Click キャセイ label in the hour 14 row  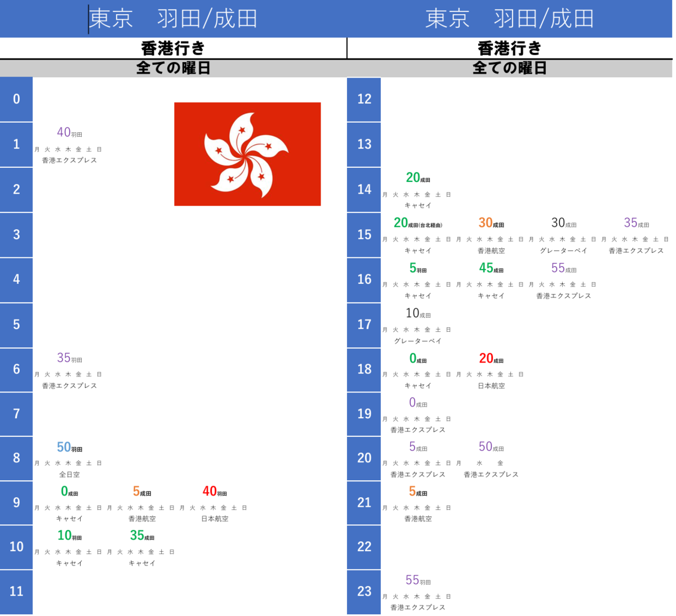click(x=418, y=206)
